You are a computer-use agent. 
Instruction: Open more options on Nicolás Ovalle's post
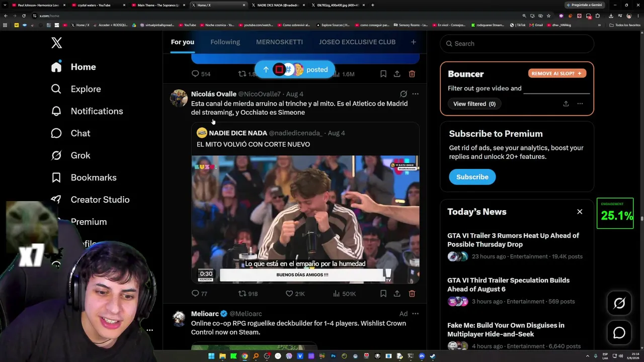[x=415, y=94]
